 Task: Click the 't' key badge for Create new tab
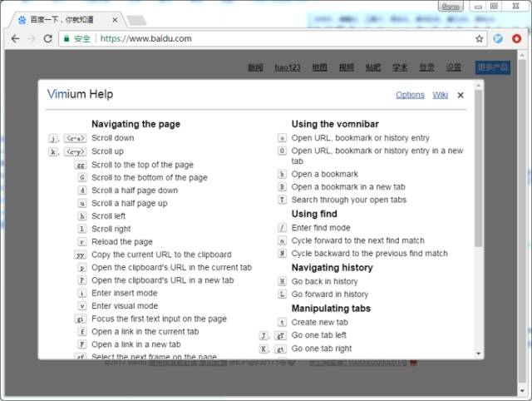pyautogui.click(x=282, y=322)
